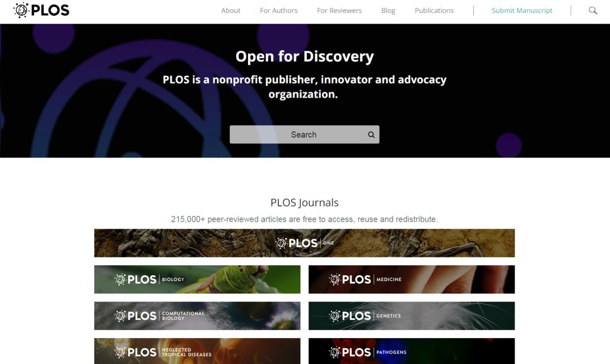The width and height of the screenshot is (610, 364).
Task: Open the header search magnifier icon
Action: (593, 11)
